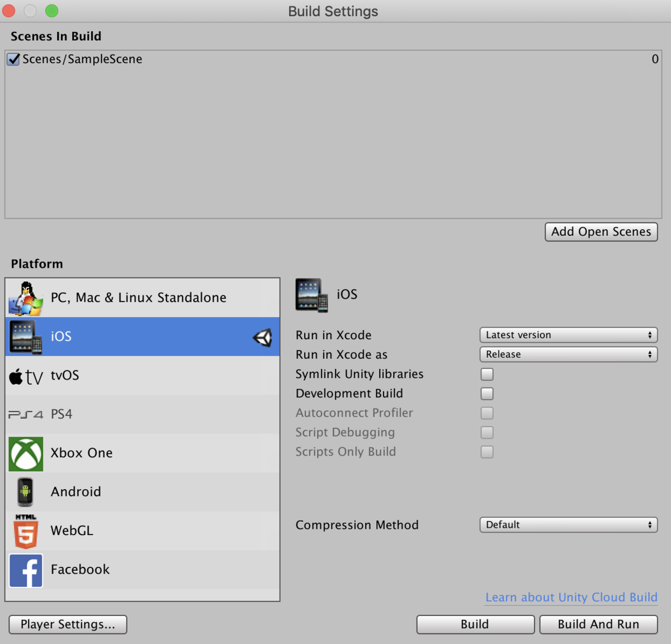
Task: Toggle the Autoconnect Profiler checkbox
Action: [x=487, y=413]
